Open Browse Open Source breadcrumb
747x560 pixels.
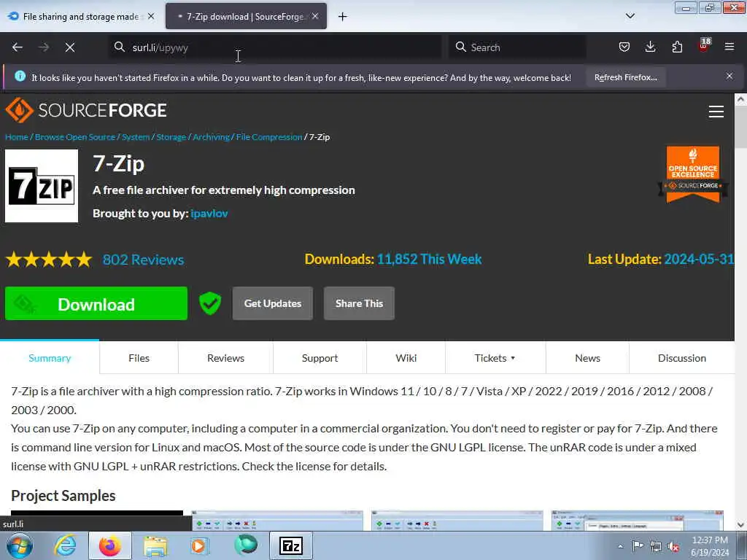coord(75,137)
